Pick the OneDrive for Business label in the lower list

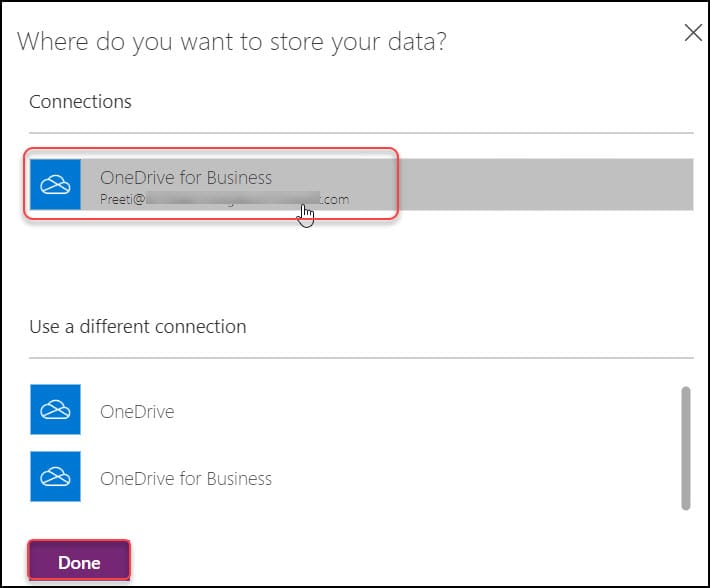[x=186, y=478]
